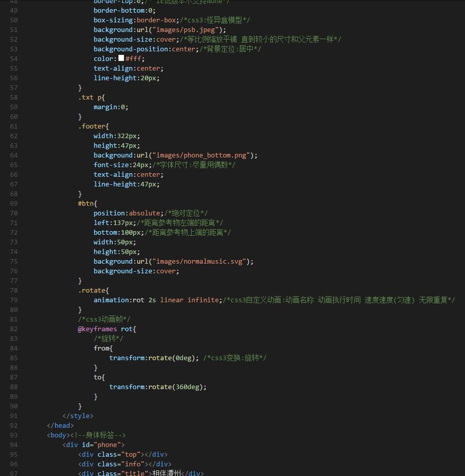Click the comment "/*css3动画帧*/"
The image size is (465, 476).
point(104,320)
